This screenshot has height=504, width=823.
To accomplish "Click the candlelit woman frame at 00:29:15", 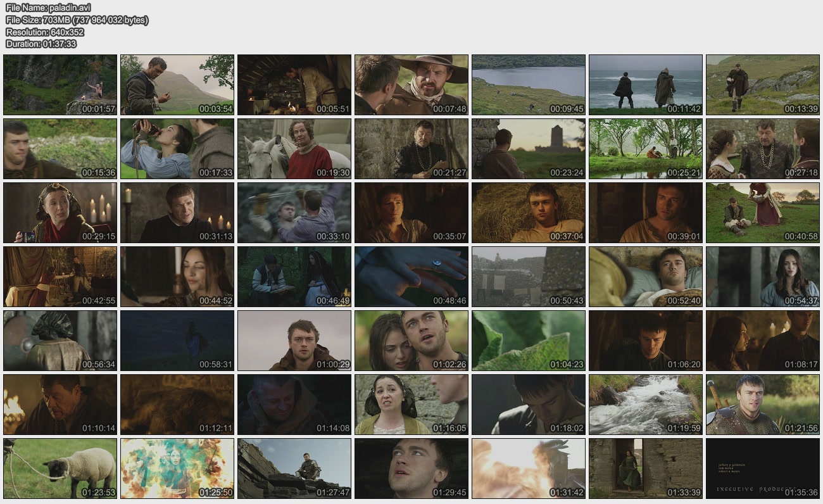I will click(x=60, y=213).
